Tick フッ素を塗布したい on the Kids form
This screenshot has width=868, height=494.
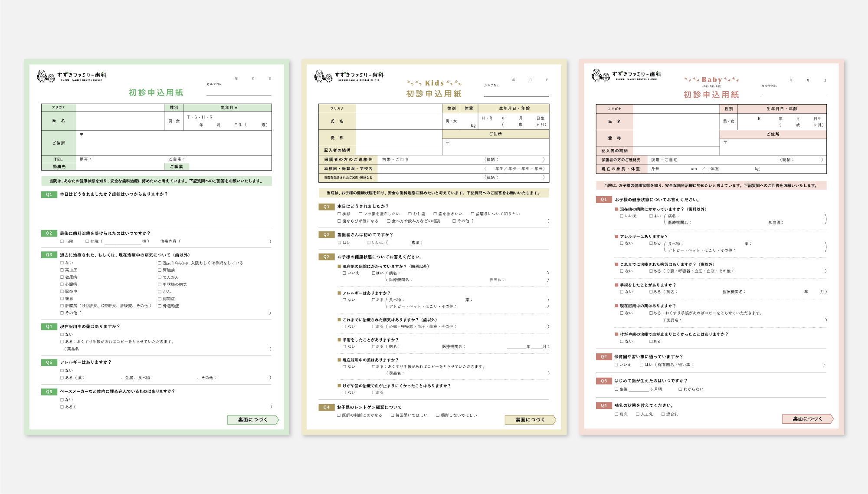360,214
